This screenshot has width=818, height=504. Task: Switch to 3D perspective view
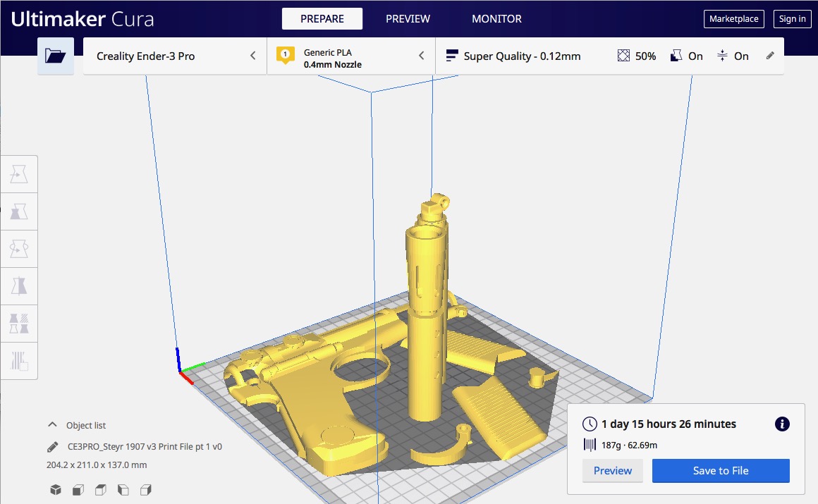tap(55, 489)
